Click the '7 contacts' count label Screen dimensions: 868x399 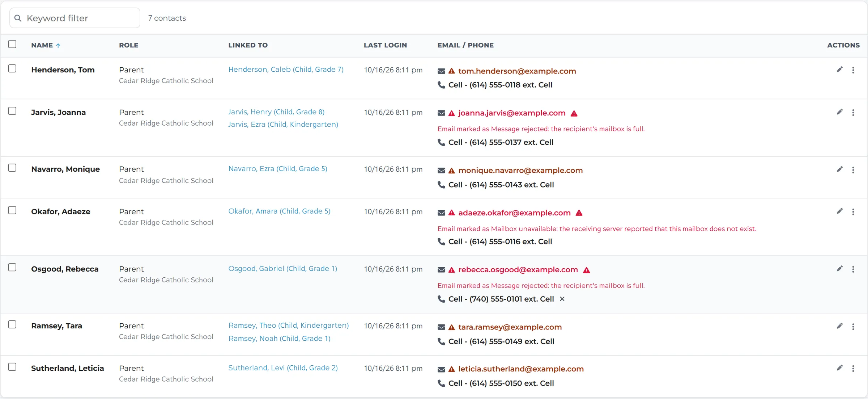167,18
